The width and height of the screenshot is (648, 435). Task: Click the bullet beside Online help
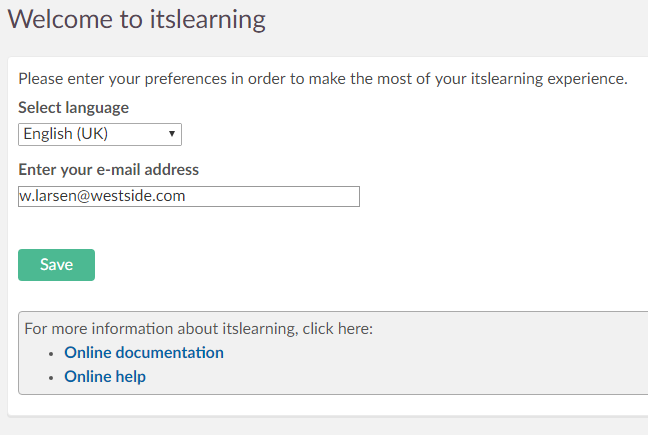pyautogui.click(x=51, y=378)
